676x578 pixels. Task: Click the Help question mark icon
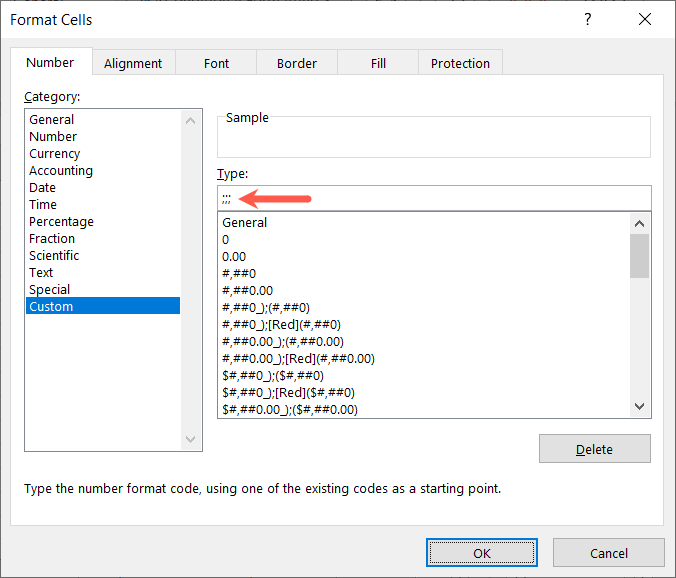pos(586,20)
